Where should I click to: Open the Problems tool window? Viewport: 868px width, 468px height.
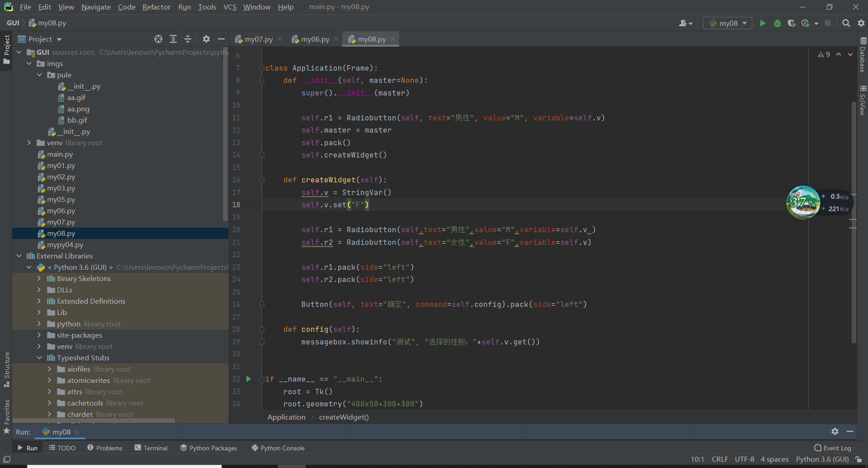point(105,448)
